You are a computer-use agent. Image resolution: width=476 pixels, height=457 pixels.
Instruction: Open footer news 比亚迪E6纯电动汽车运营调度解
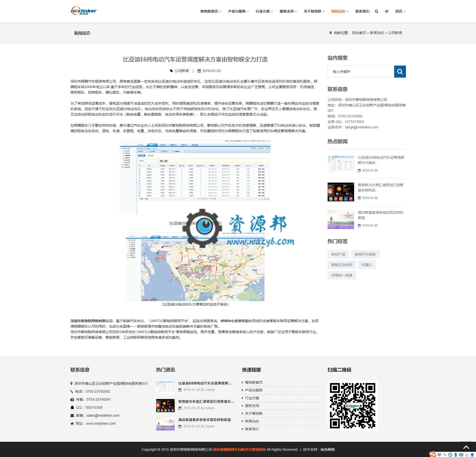[x=205, y=383]
